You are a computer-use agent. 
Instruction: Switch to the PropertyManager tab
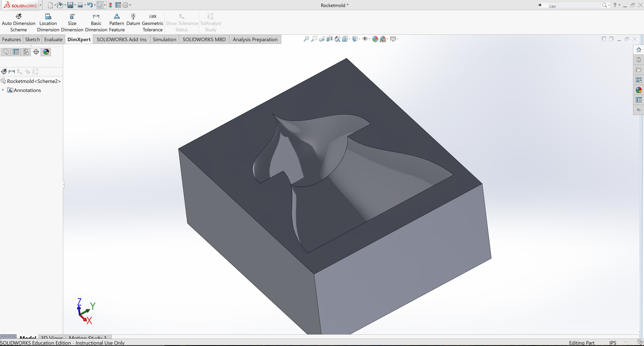(16, 52)
